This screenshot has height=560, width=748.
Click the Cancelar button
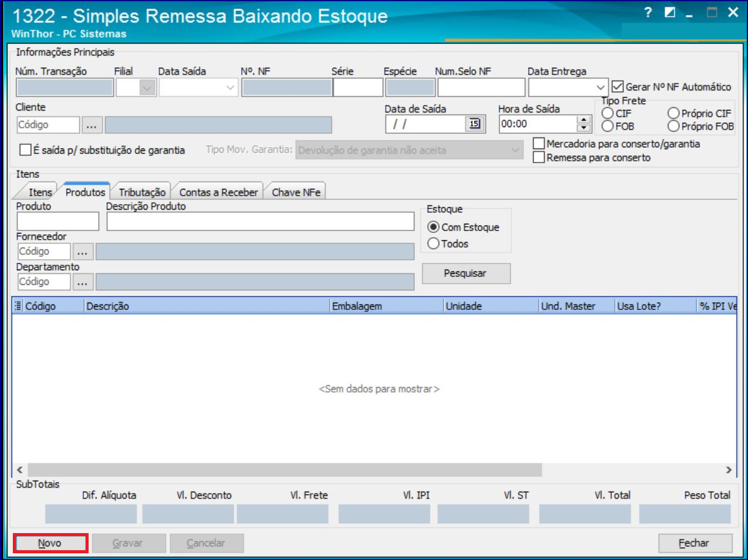[x=207, y=543]
